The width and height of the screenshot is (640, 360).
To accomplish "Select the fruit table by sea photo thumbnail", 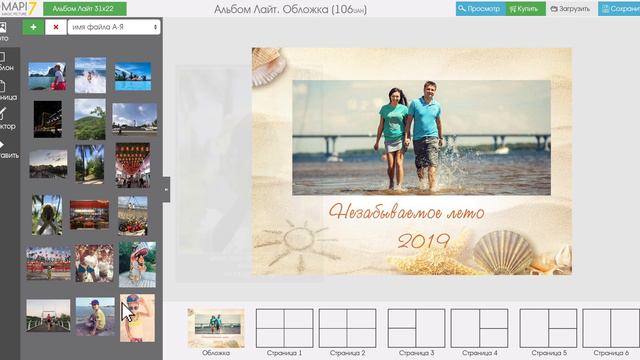I will (133, 216).
